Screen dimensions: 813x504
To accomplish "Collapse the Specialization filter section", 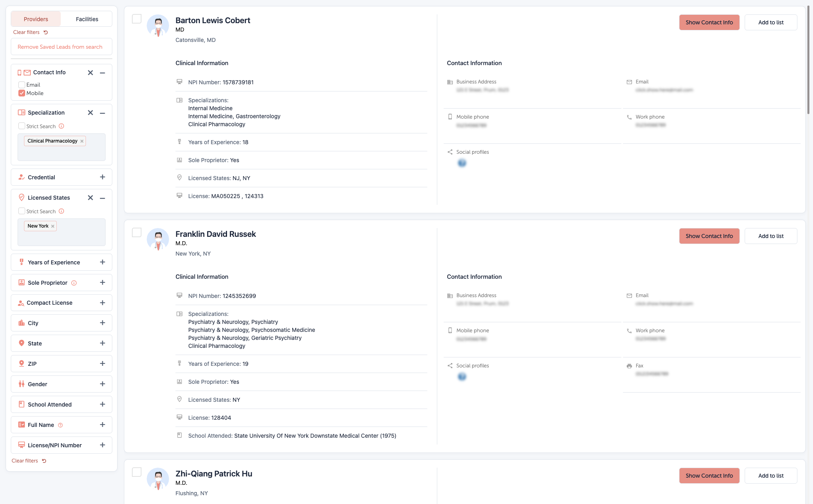I will (x=102, y=113).
